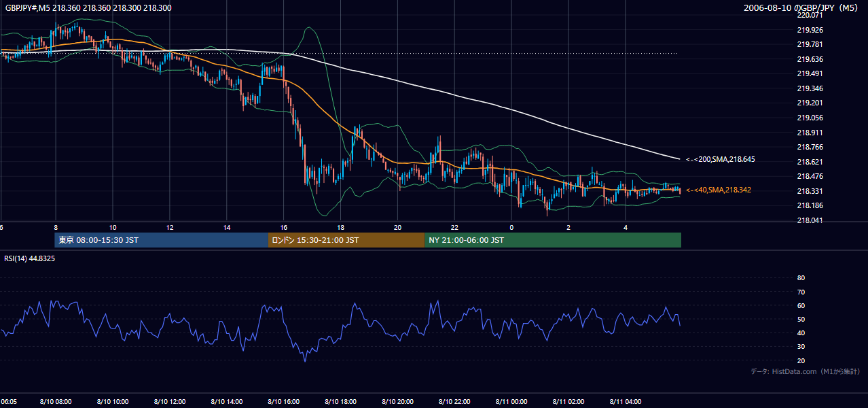Select the ロンドン 15:30-21:00 JST session bar

pos(346,240)
